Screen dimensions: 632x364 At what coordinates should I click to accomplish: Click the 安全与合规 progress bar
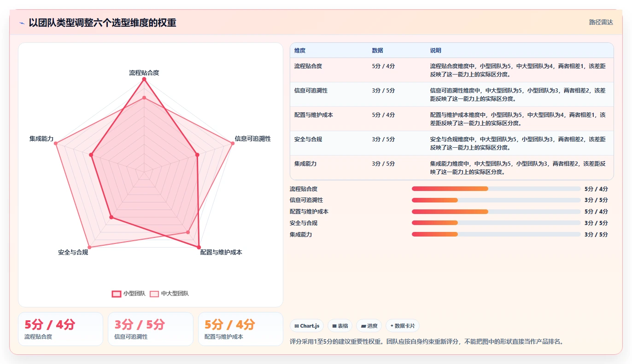496,223
